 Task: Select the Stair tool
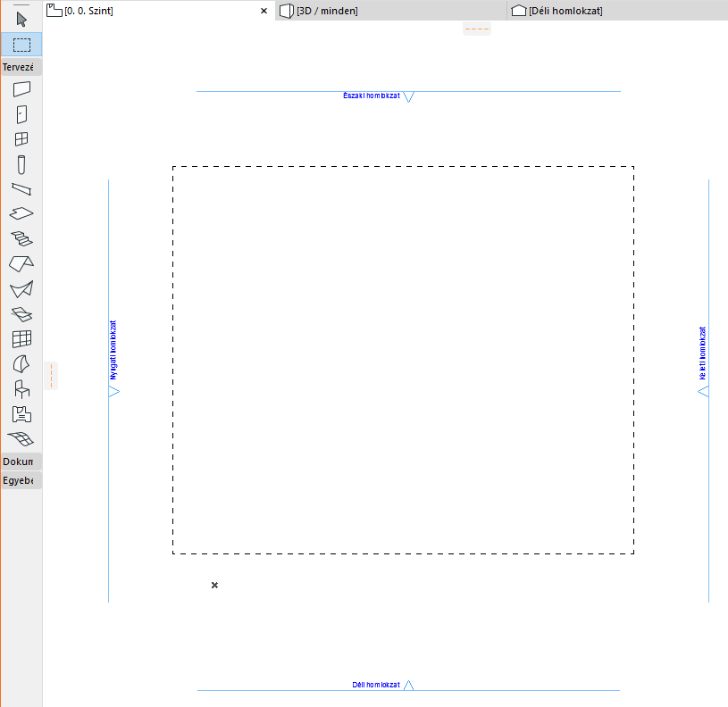(21, 239)
